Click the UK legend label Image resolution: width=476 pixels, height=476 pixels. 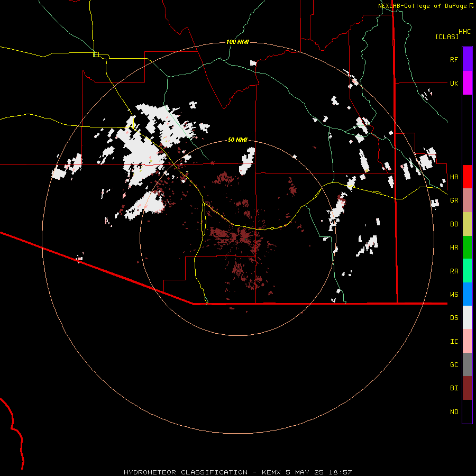pyautogui.click(x=454, y=83)
